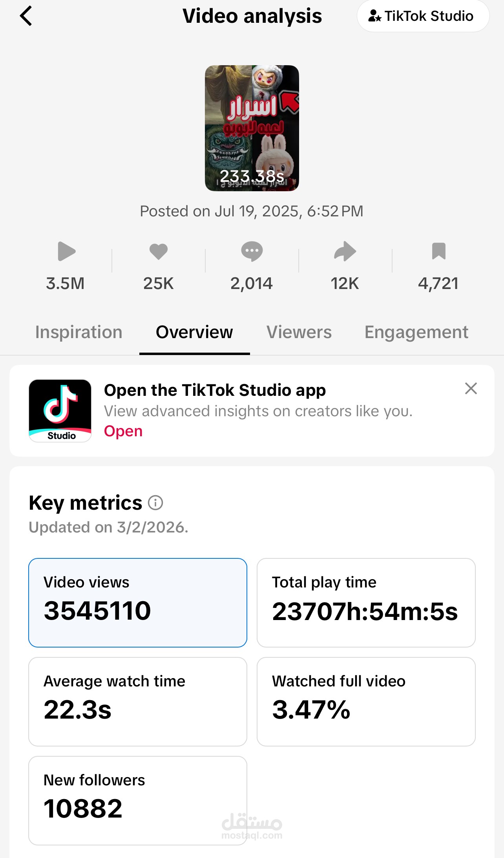
Task: Show Key metrics info tooltip
Action: point(155,503)
